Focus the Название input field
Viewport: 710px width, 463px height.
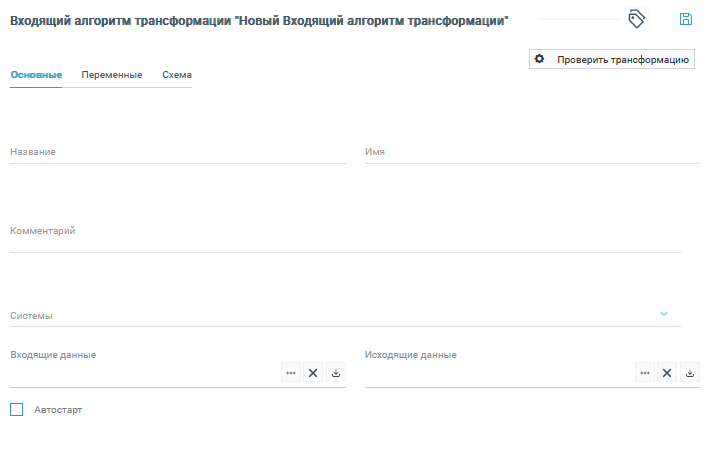(178, 153)
